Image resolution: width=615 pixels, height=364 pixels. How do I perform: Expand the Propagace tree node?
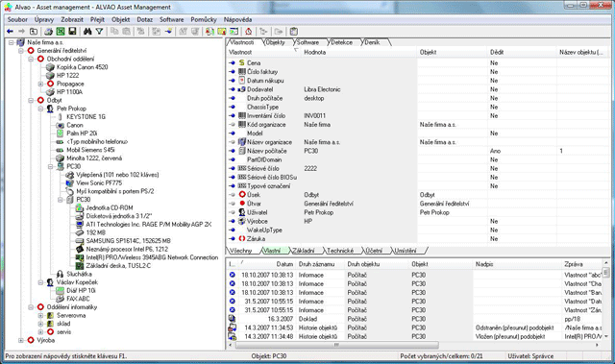click(x=40, y=84)
